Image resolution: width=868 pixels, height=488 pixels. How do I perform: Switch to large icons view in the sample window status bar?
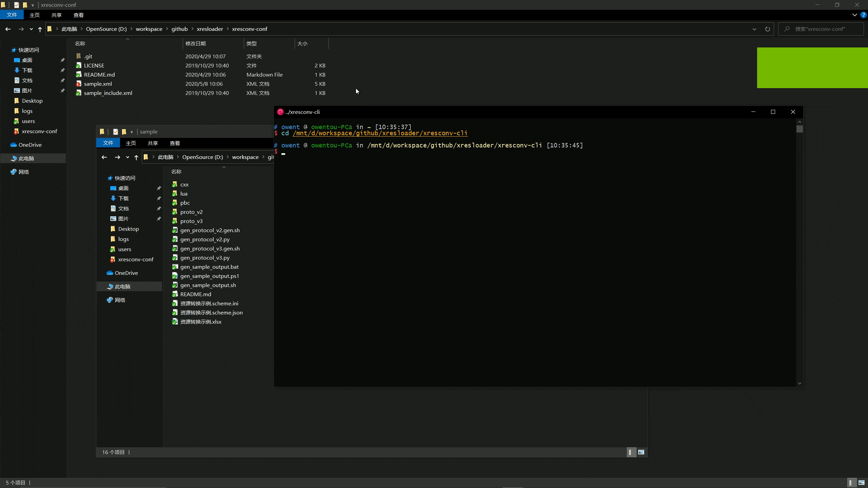(x=641, y=452)
